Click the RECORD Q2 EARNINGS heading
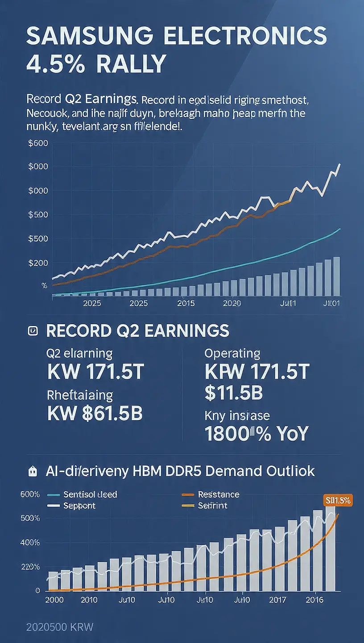The height and width of the screenshot is (643, 364). (137, 331)
